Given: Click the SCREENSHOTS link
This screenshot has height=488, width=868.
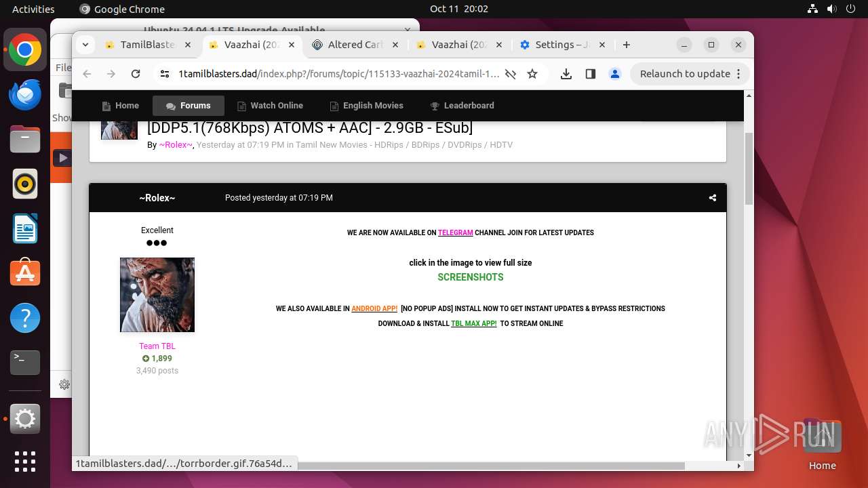Looking at the screenshot, I should [471, 277].
